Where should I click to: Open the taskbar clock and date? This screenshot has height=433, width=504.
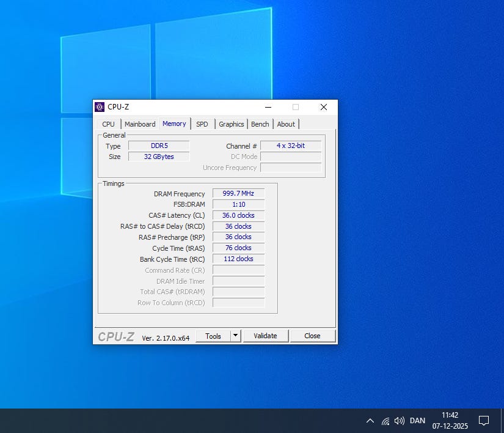(450, 420)
